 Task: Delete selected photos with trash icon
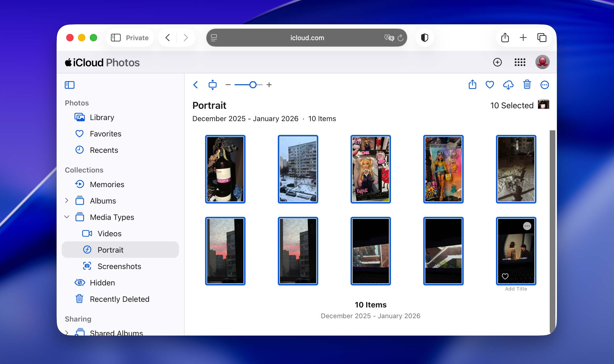coord(527,84)
